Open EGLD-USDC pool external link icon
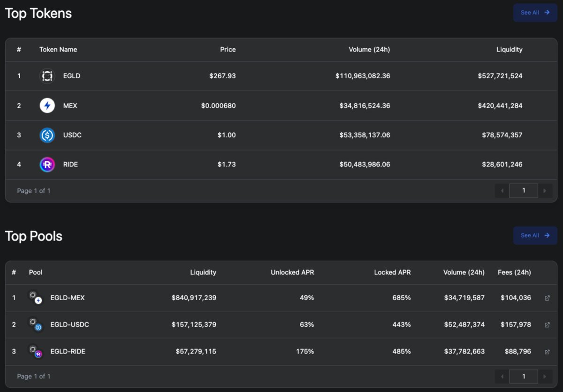 [547, 324]
